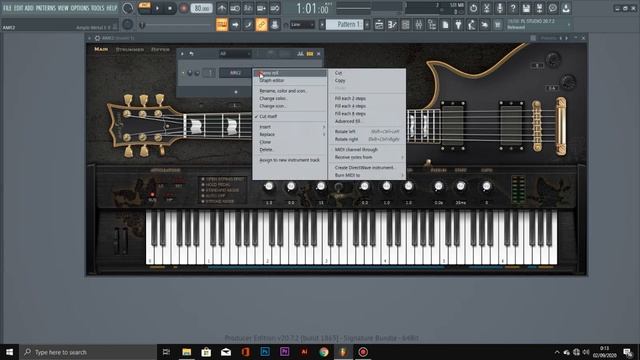Open Premiere Pro taskbar icon
This screenshot has height=360, width=640.
284,352
